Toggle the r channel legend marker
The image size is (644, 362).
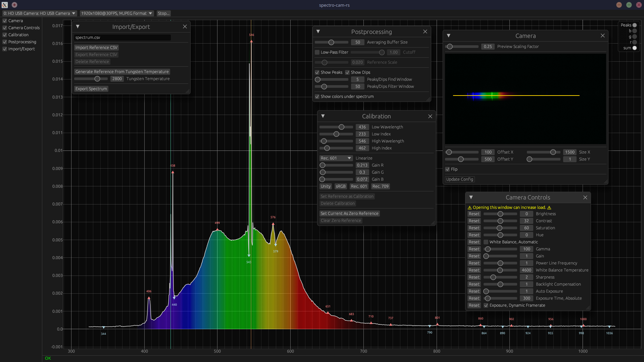click(x=635, y=42)
